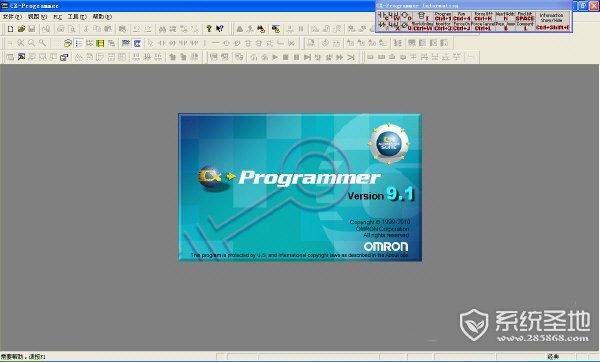
Task: Open the Tools (工具) menu
Action: click(x=77, y=17)
